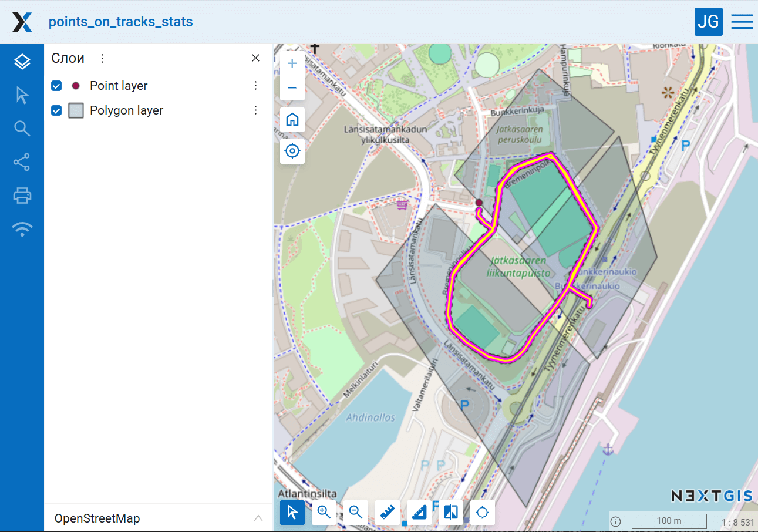Open the search panel in sidebar
The image size is (758, 532).
point(22,129)
